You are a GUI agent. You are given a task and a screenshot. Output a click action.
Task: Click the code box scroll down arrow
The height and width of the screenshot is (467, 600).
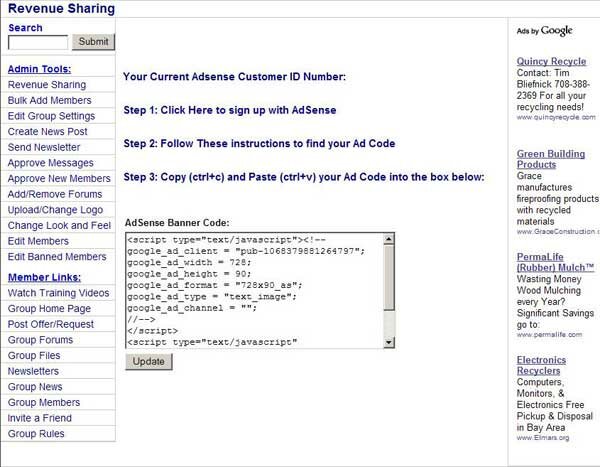389,342
